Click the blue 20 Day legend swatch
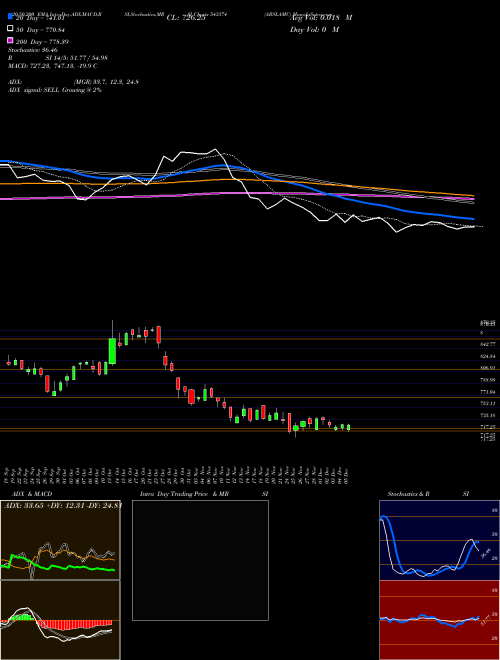500x660 pixels. click(10, 16)
